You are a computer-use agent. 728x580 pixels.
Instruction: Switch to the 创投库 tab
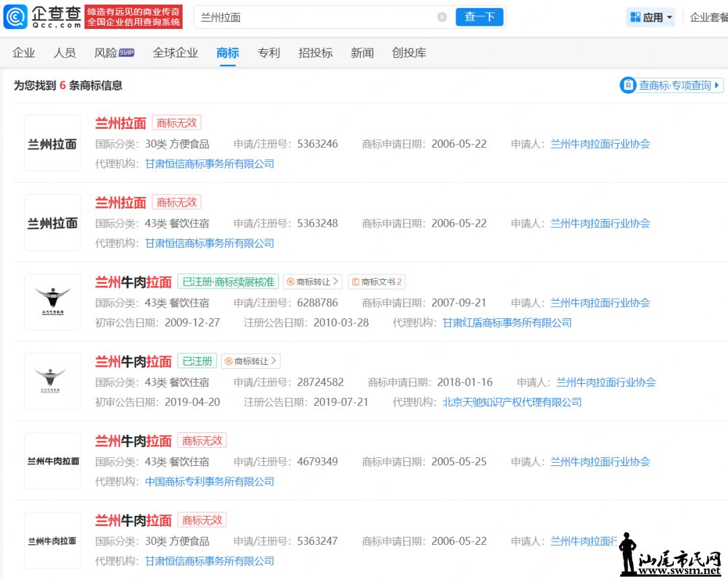tap(409, 53)
